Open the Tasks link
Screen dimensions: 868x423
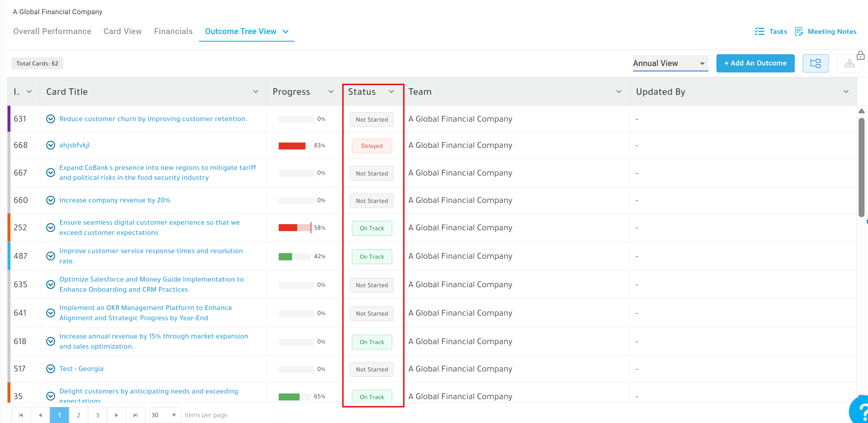click(778, 31)
